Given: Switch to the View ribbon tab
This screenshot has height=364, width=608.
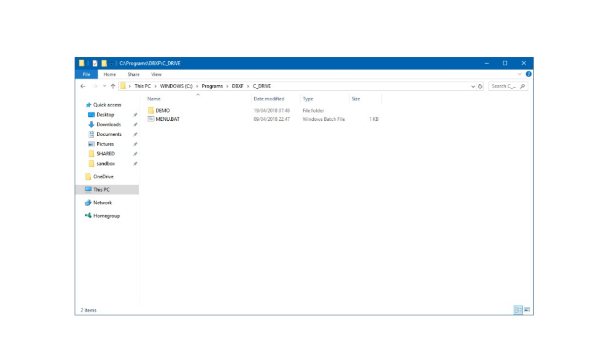Looking at the screenshot, I should [x=156, y=74].
